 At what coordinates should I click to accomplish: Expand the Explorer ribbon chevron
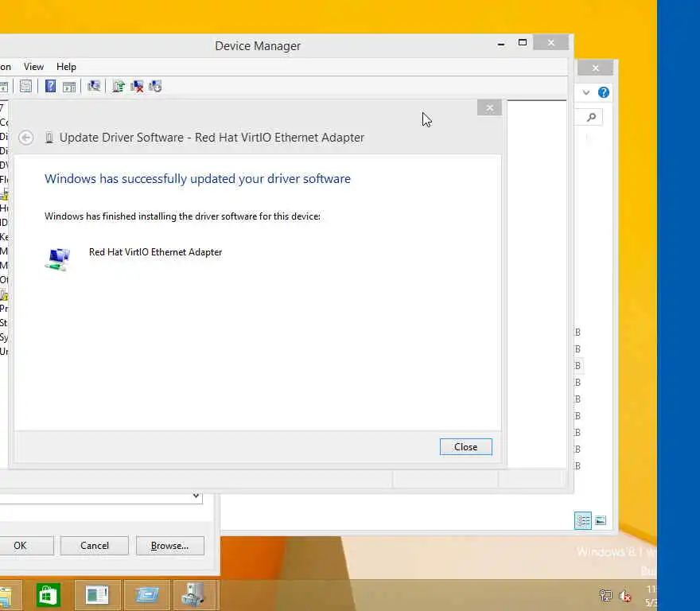coord(586,92)
